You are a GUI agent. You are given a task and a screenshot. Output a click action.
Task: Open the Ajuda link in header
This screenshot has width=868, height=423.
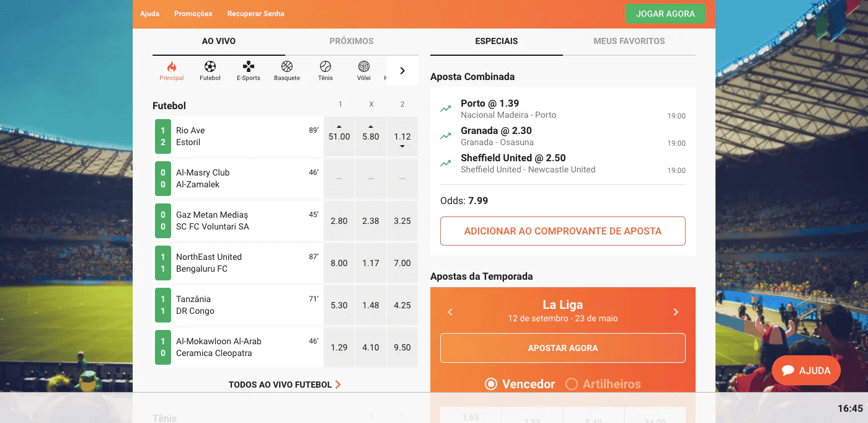point(149,14)
